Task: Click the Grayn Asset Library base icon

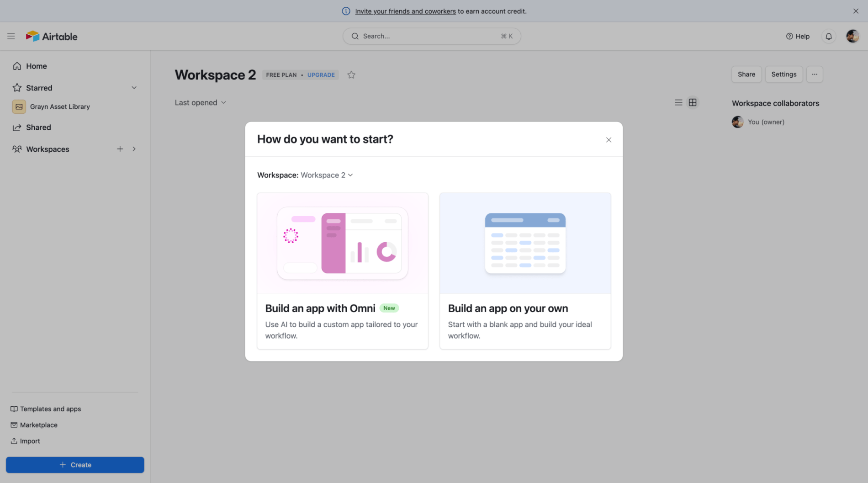Action: pos(19,106)
